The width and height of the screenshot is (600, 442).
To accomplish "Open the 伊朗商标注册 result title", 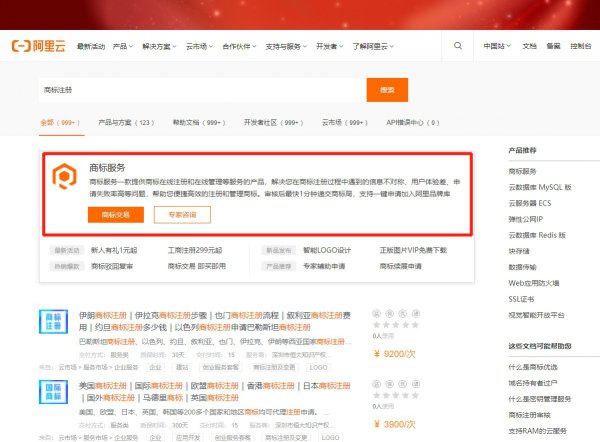I will [215, 321].
